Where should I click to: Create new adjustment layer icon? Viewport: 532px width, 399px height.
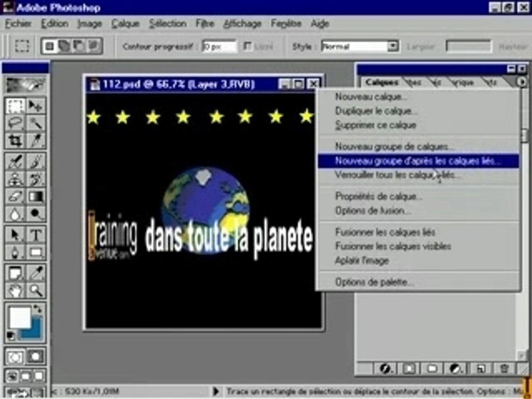coord(456,368)
